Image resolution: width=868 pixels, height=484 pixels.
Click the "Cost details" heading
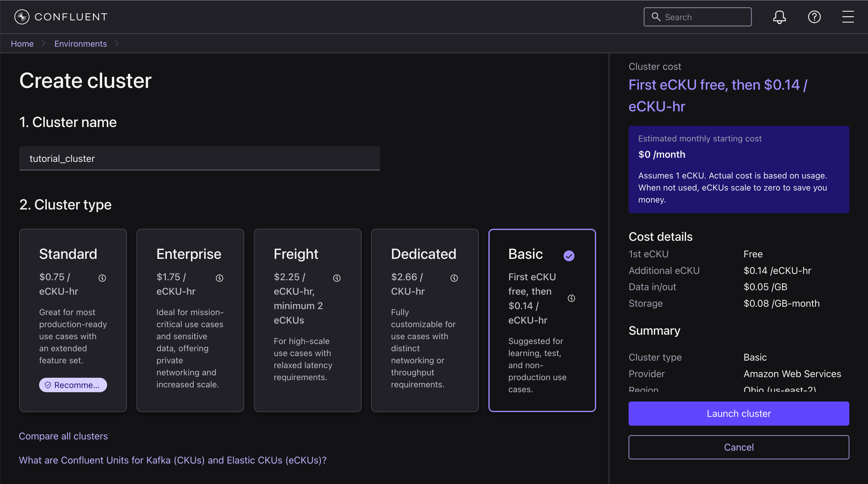click(x=660, y=237)
